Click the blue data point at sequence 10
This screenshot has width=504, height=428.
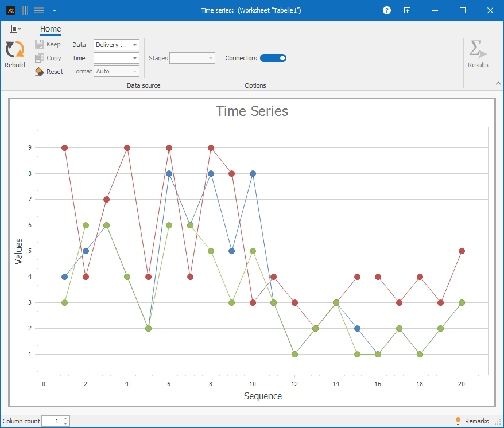pos(253,173)
